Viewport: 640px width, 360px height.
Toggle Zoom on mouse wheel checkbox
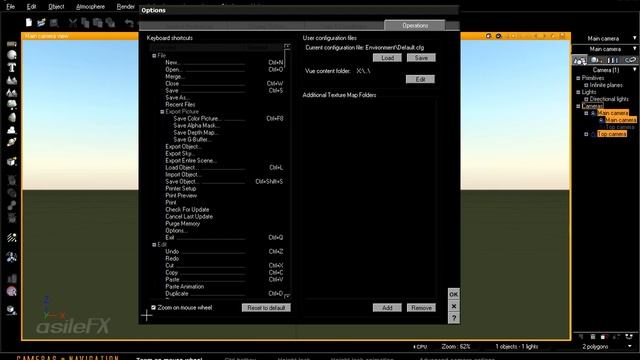(153, 307)
